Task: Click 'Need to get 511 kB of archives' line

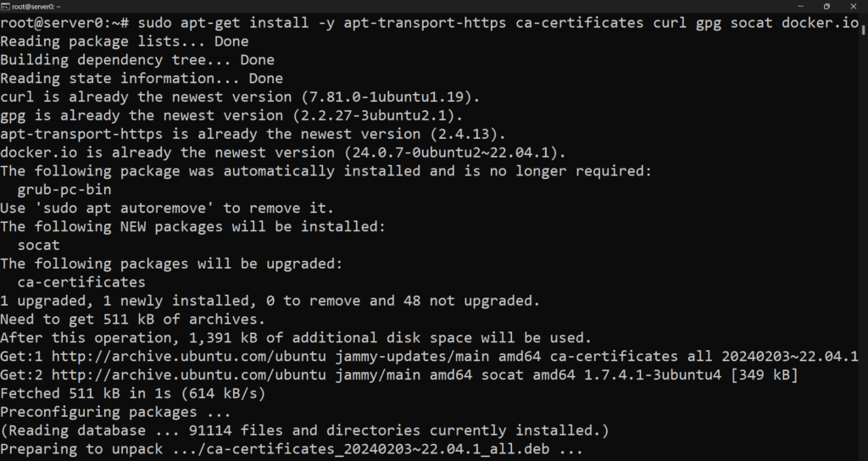Action: (132, 319)
